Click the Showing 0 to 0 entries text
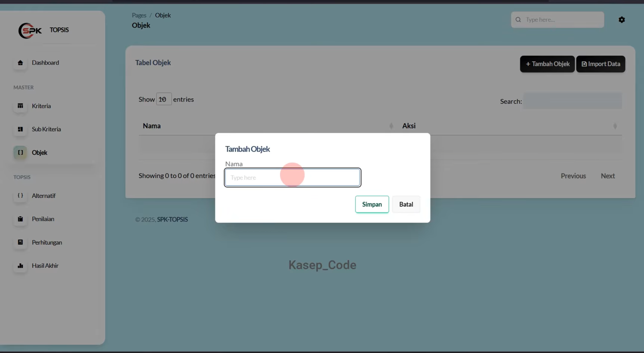Image resolution: width=644 pixels, height=353 pixels. click(177, 176)
